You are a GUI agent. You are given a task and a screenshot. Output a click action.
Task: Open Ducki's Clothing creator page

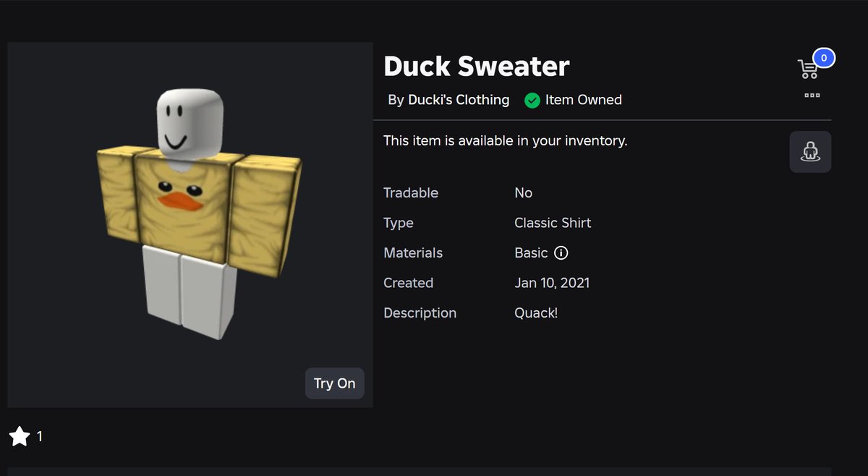459,100
